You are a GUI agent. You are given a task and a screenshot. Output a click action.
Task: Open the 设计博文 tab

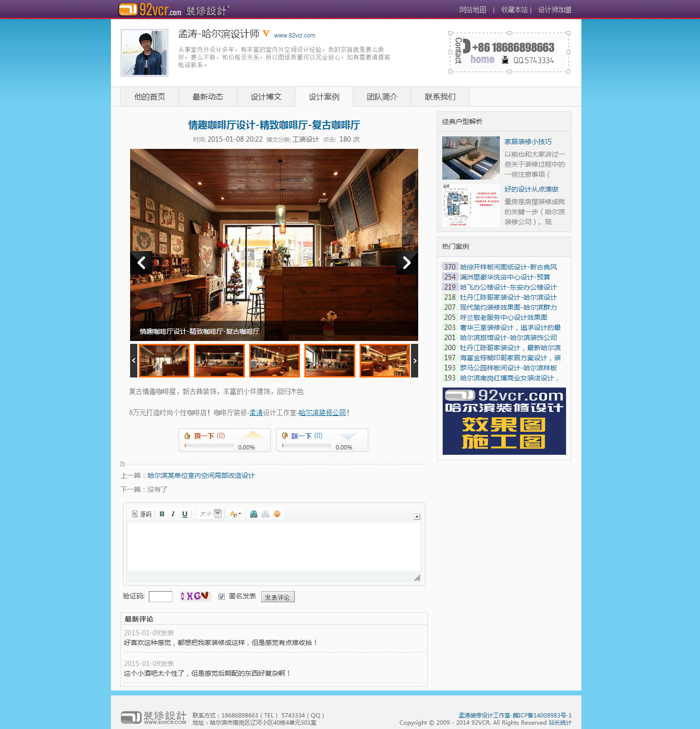(266, 97)
